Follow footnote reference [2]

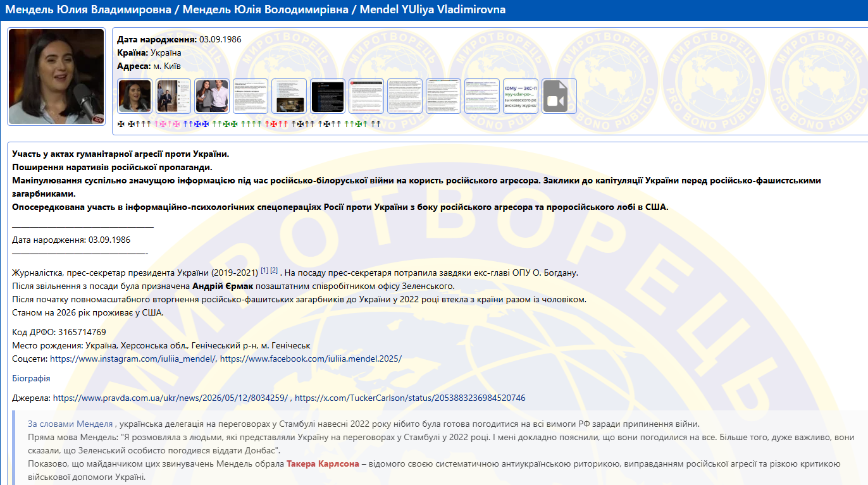click(274, 271)
